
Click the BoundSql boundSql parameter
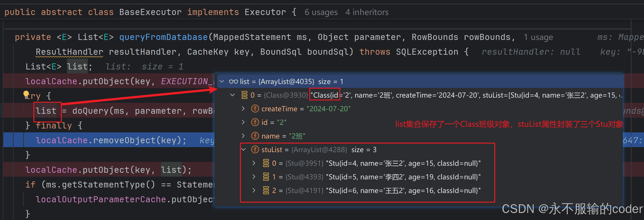point(304,52)
